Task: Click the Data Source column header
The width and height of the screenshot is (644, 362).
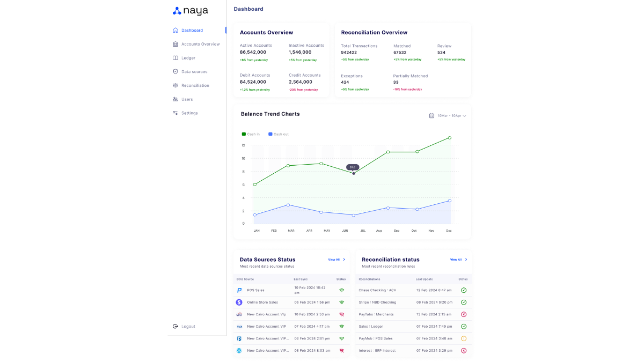Action: (x=245, y=279)
